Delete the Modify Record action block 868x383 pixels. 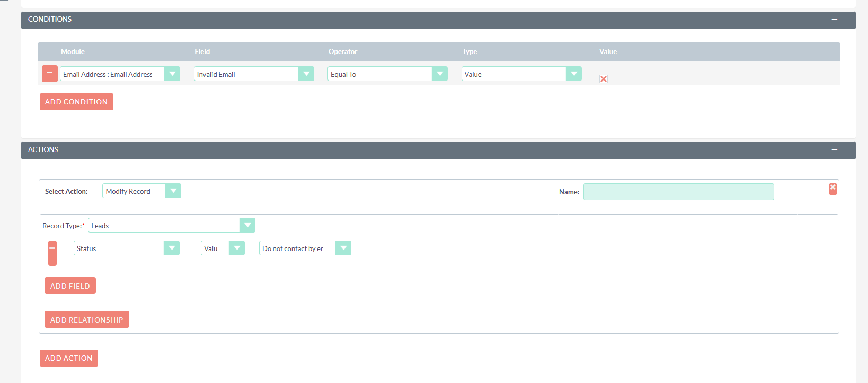pos(832,189)
